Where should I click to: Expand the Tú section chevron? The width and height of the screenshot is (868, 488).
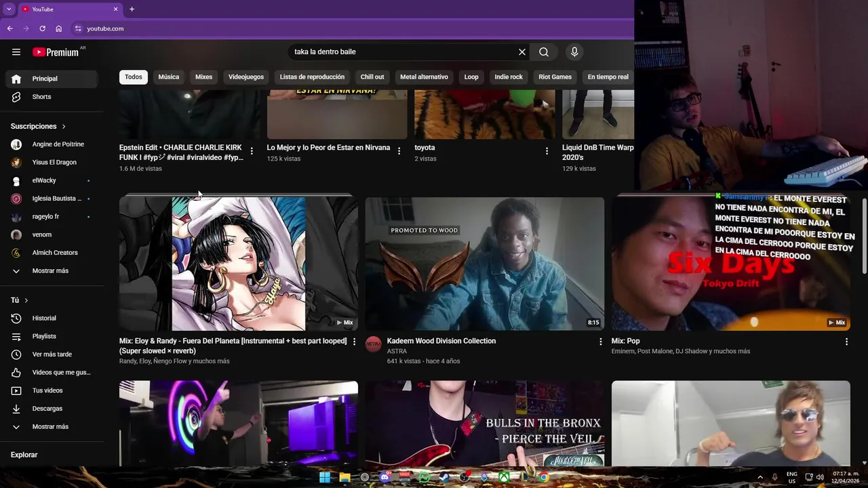26,300
